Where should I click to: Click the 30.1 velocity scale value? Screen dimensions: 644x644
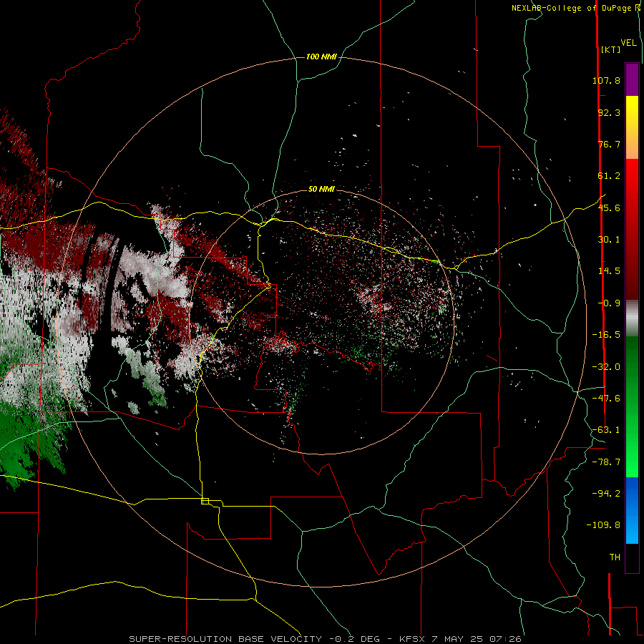pyautogui.click(x=609, y=240)
